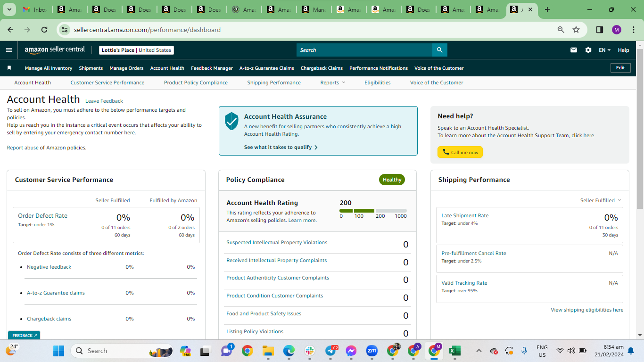Click the Seller Central search field
This screenshot has width=644, height=362.
(364, 50)
